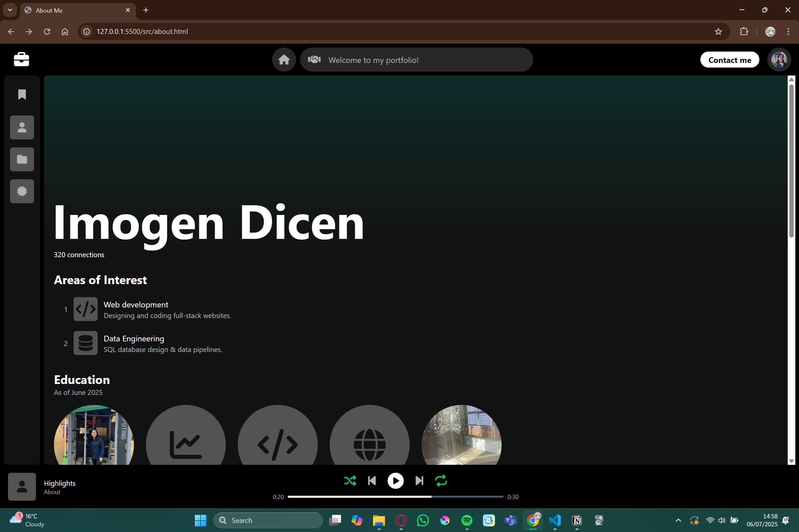
Task: Click Web development list item
Action: 136,304
